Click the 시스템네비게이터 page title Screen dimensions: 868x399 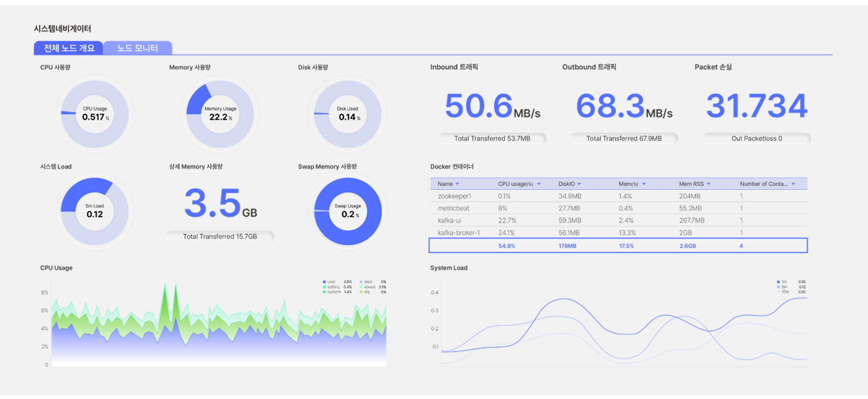pyautogui.click(x=63, y=29)
